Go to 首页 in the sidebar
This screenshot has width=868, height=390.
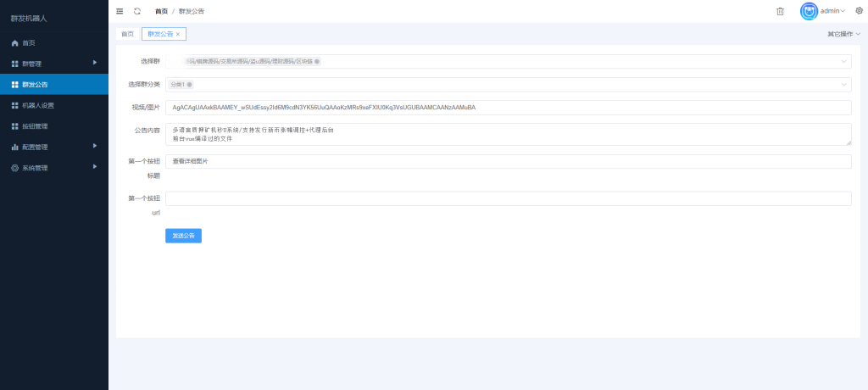tap(54, 42)
